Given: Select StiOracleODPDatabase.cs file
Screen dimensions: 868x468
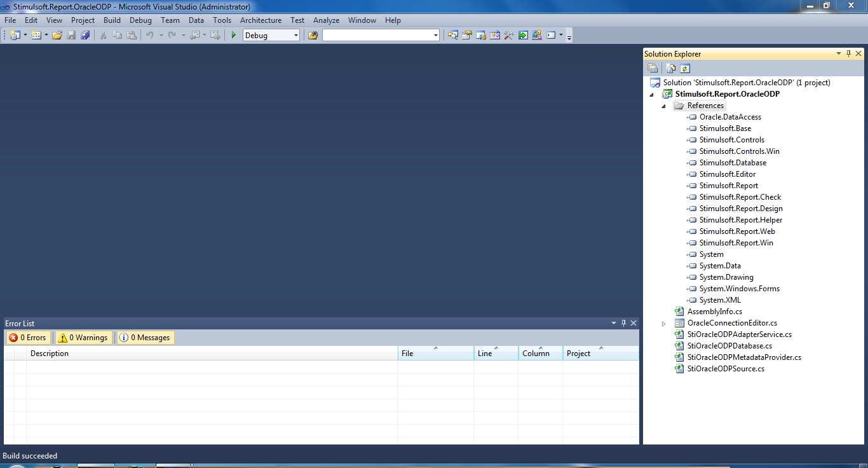Looking at the screenshot, I should 729,346.
